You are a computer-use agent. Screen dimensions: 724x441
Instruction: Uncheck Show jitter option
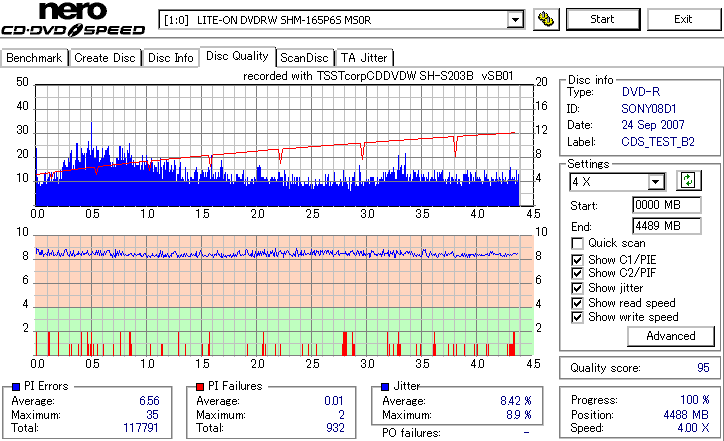point(577,288)
